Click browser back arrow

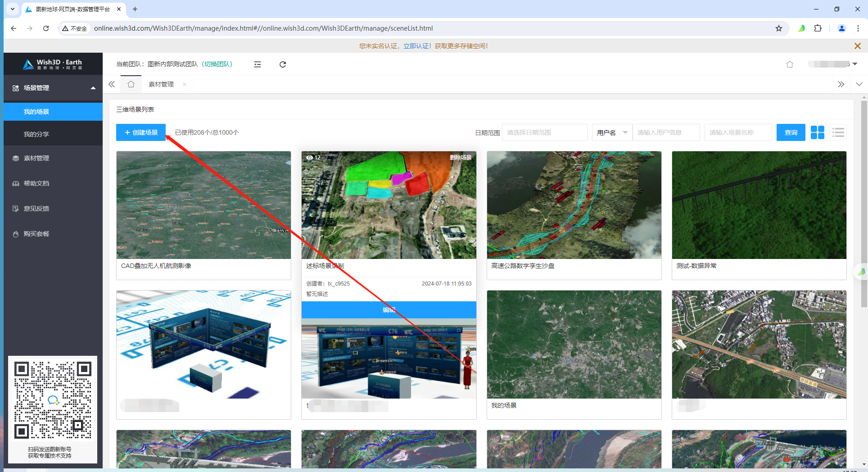point(14,28)
